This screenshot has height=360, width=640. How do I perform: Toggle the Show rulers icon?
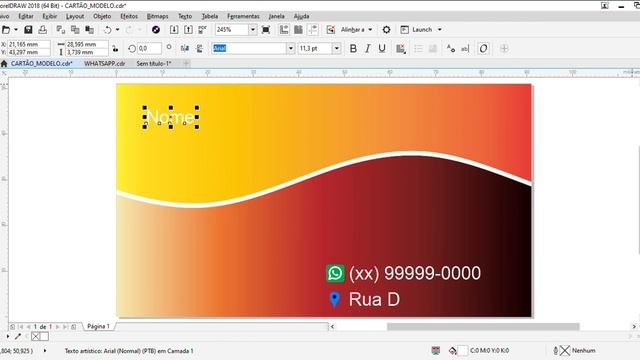[x=284, y=30]
